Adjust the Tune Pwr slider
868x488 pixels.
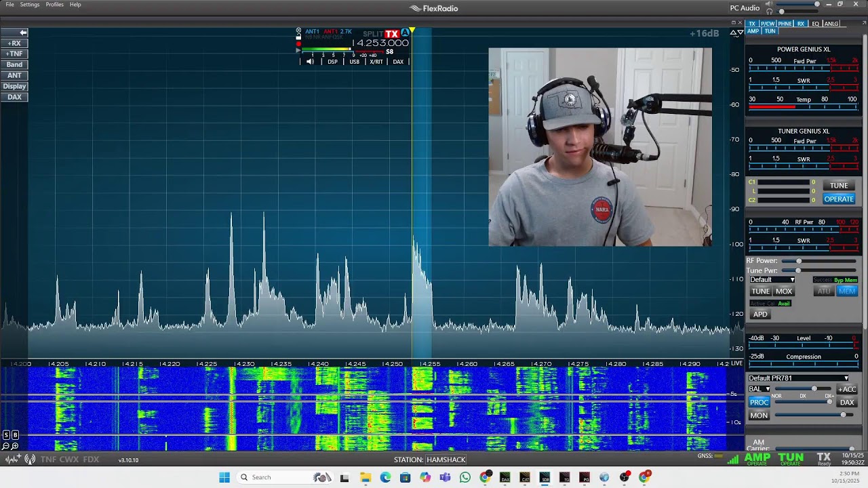click(x=818, y=270)
